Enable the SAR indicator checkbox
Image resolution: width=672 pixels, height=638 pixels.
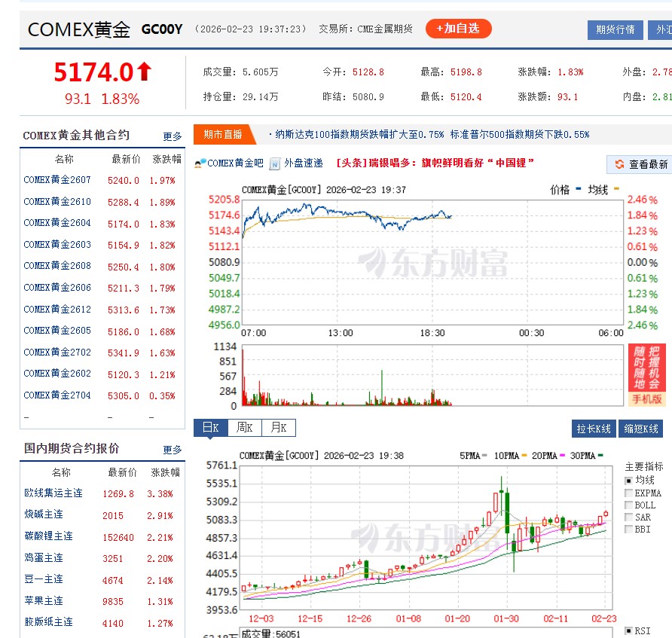pyautogui.click(x=628, y=517)
